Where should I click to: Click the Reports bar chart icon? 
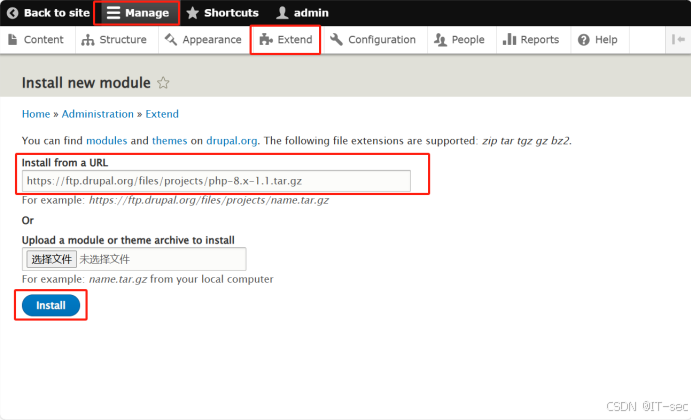(509, 40)
